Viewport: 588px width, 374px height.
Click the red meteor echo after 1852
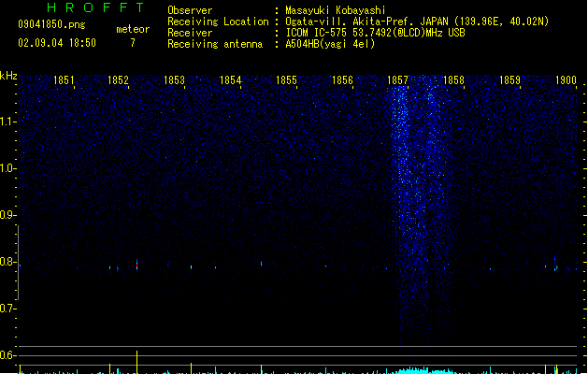click(136, 266)
